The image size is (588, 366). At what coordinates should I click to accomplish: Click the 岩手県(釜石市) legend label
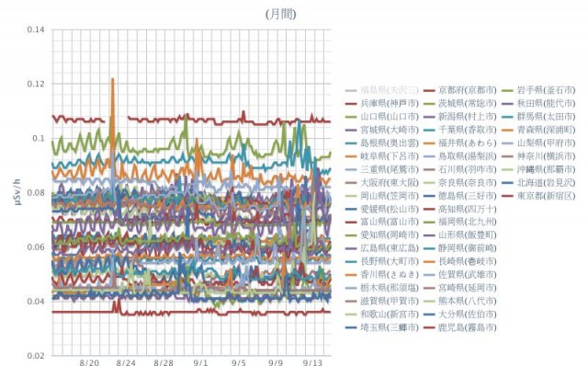coord(546,90)
